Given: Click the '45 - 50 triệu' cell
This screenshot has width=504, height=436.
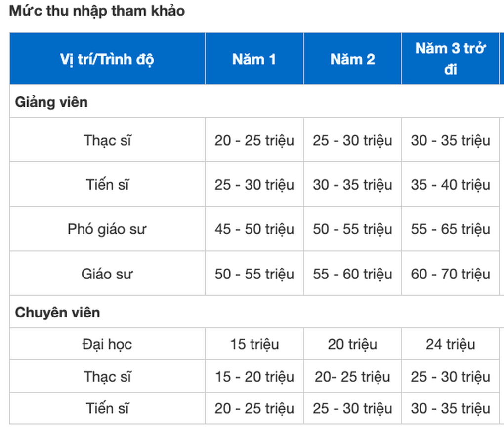Looking at the screenshot, I should point(254,229).
